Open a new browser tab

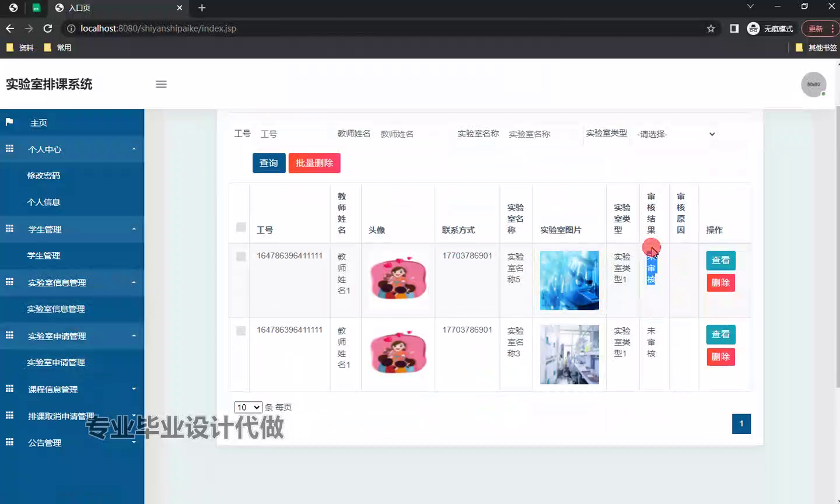click(202, 8)
